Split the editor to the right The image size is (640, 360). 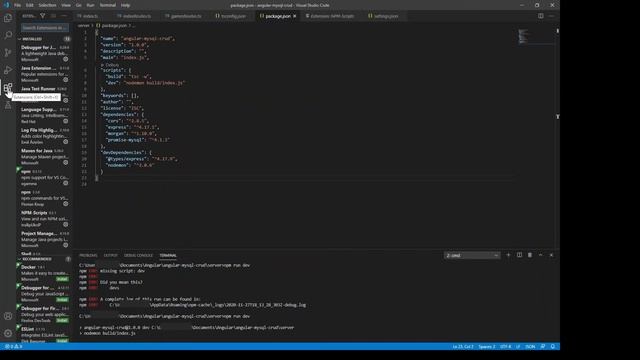click(x=540, y=16)
